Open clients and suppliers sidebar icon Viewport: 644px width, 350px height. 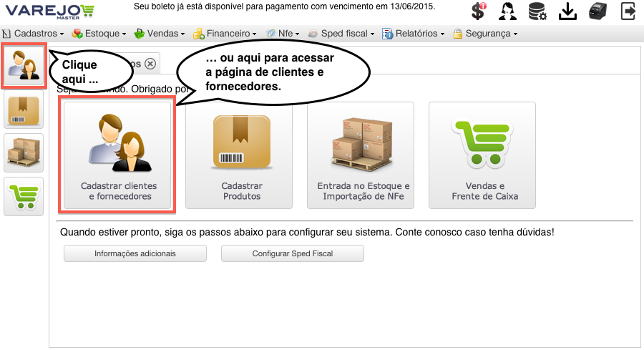(x=24, y=65)
